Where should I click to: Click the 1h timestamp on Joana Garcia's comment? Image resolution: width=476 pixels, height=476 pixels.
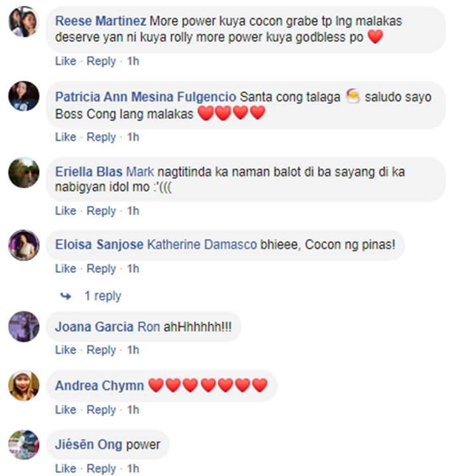(x=133, y=350)
